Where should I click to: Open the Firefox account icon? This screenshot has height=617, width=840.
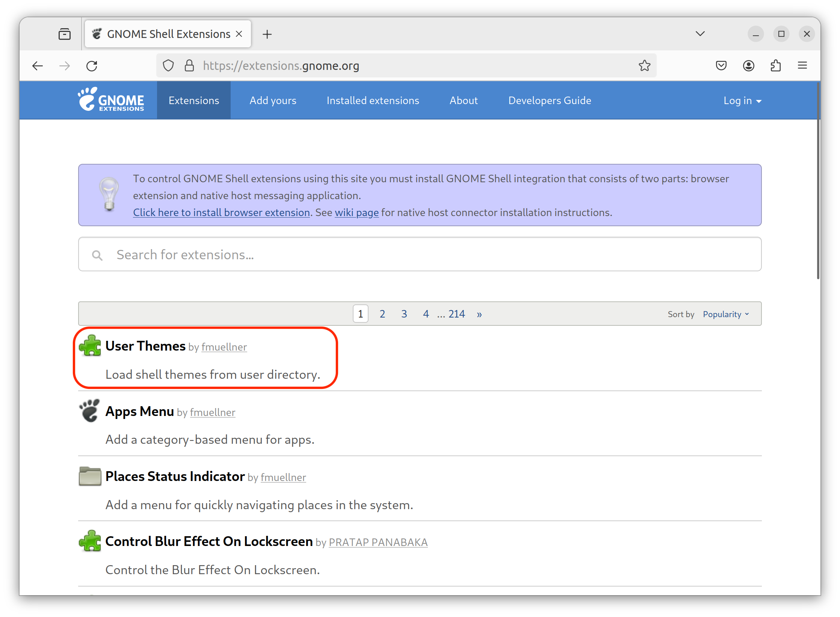pyautogui.click(x=748, y=66)
